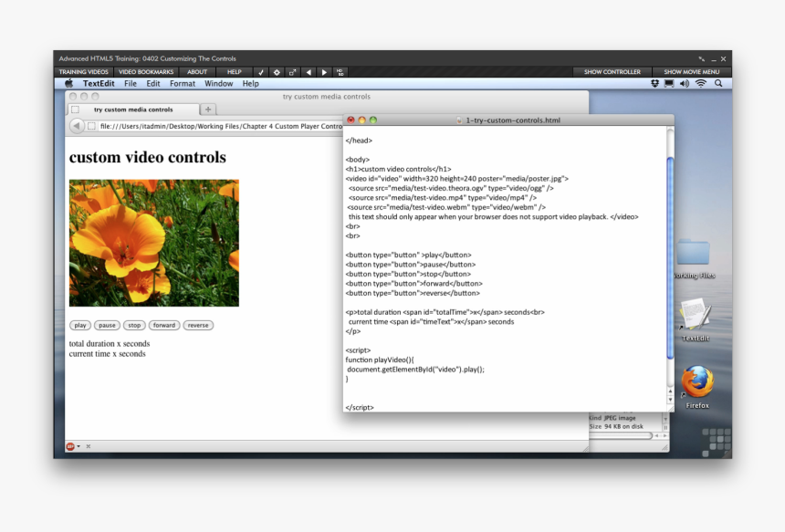The width and height of the screenshot is (785, 532).
Task: Click the 'Size 94 KB on disk' info text
Action: (x=616, y=426)
